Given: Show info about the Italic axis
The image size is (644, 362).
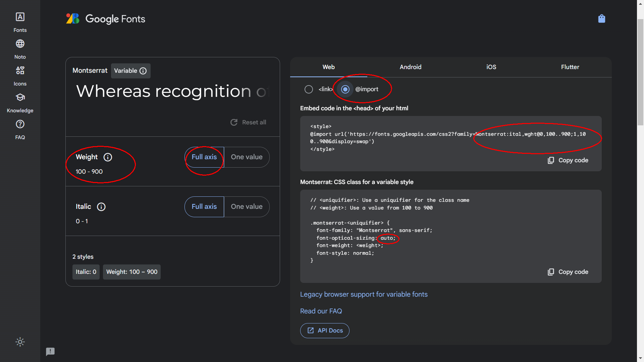Looking at the screenshot, I should pos(101,207).
